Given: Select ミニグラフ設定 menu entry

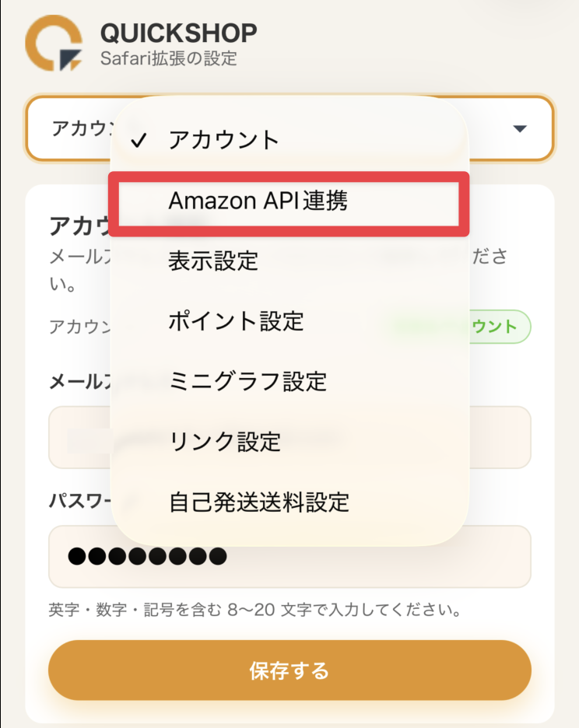Looking at the screenshot, I should (247, 381).
